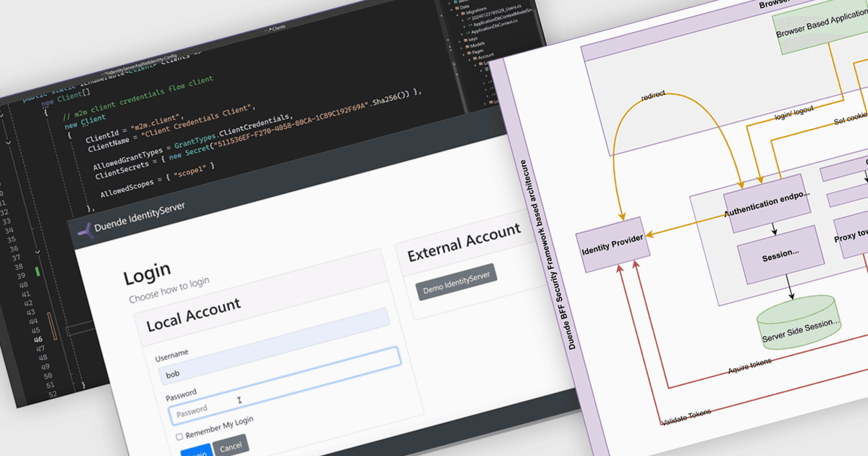
Task: Click the "Local Account" heading
Action: point(192,315)
